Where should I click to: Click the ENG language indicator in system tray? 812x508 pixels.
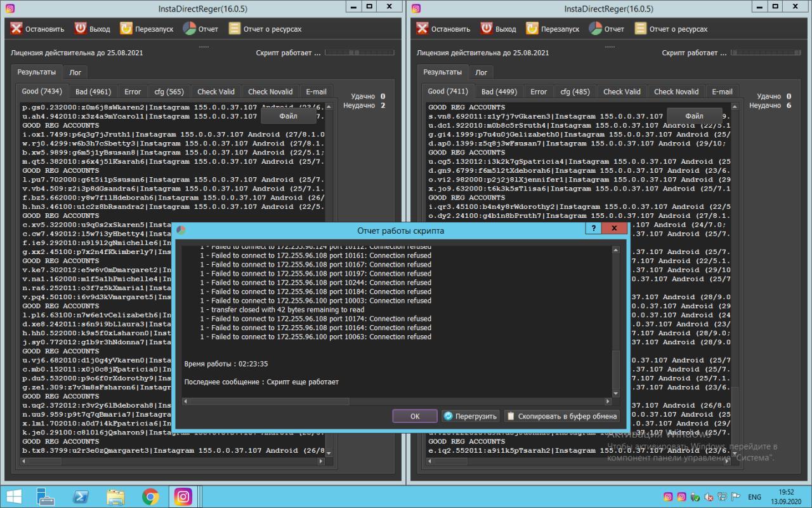754,497
